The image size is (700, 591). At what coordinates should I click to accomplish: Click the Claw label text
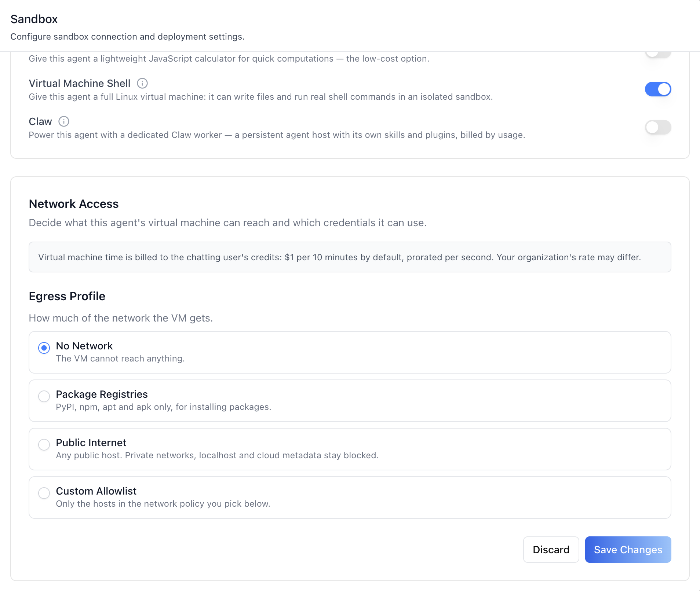tap(40, 121)
